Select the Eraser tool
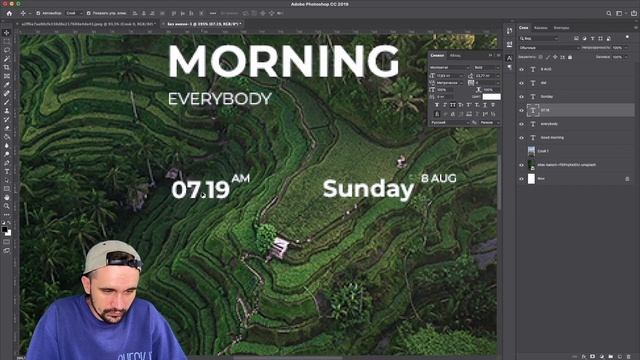640x360 pixels. point(7,128)
